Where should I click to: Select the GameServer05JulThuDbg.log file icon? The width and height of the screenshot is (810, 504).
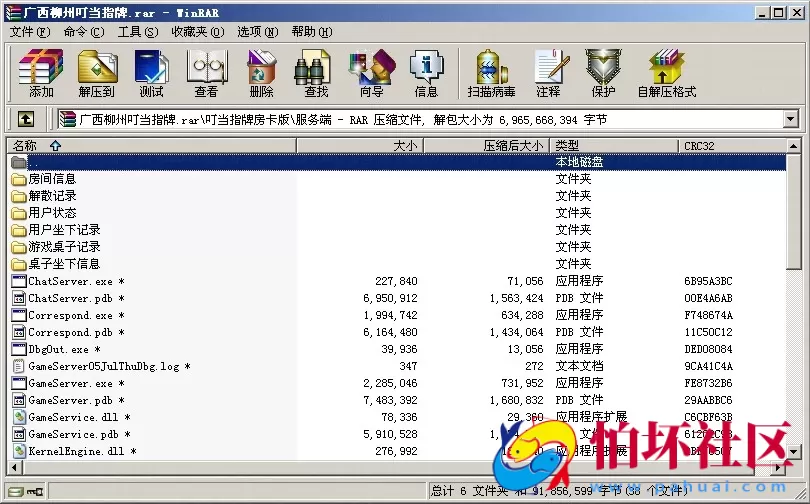click(x=19, y=367)
